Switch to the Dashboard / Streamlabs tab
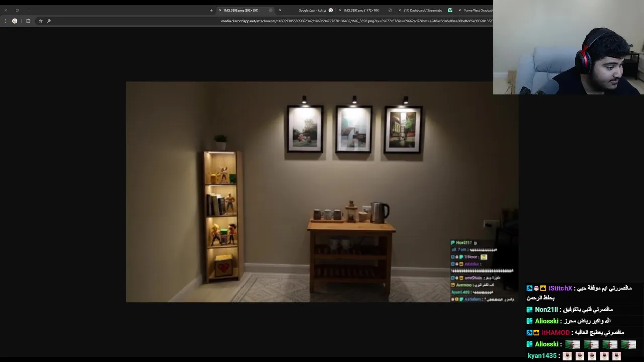This screenshot has width=644, height=362. pos(425,10)
